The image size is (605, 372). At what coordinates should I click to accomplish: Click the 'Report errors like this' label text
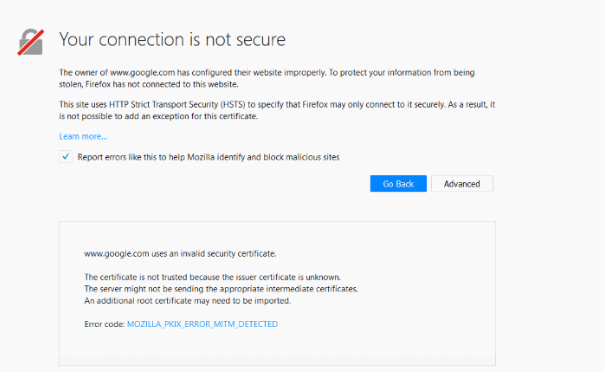pos(208,157)
